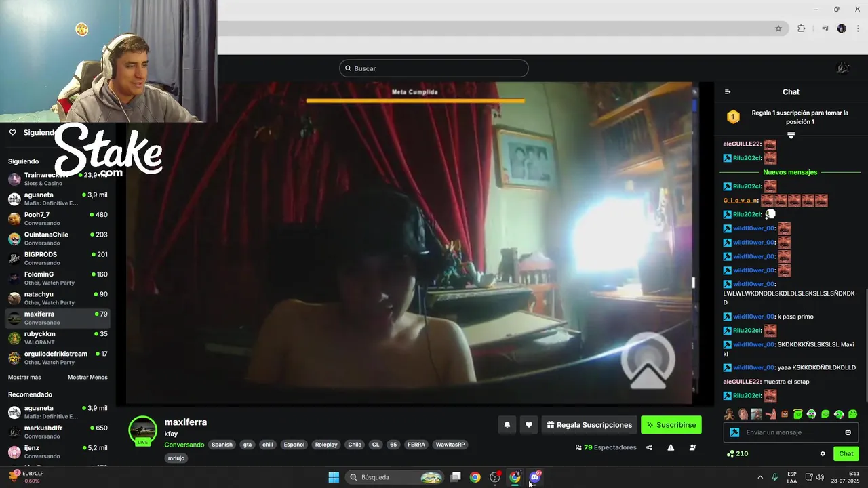Select maxiferra channel in sidebar

click(x=58, y=318)
